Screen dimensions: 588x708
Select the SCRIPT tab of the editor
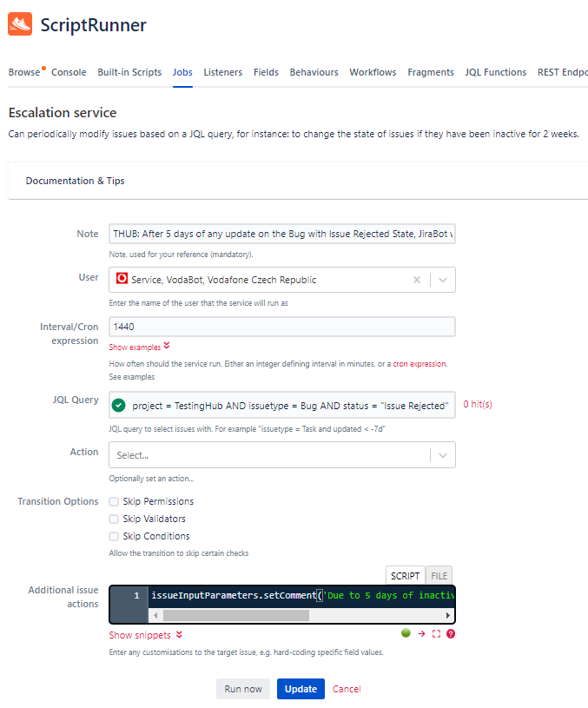tap(405, 576)
